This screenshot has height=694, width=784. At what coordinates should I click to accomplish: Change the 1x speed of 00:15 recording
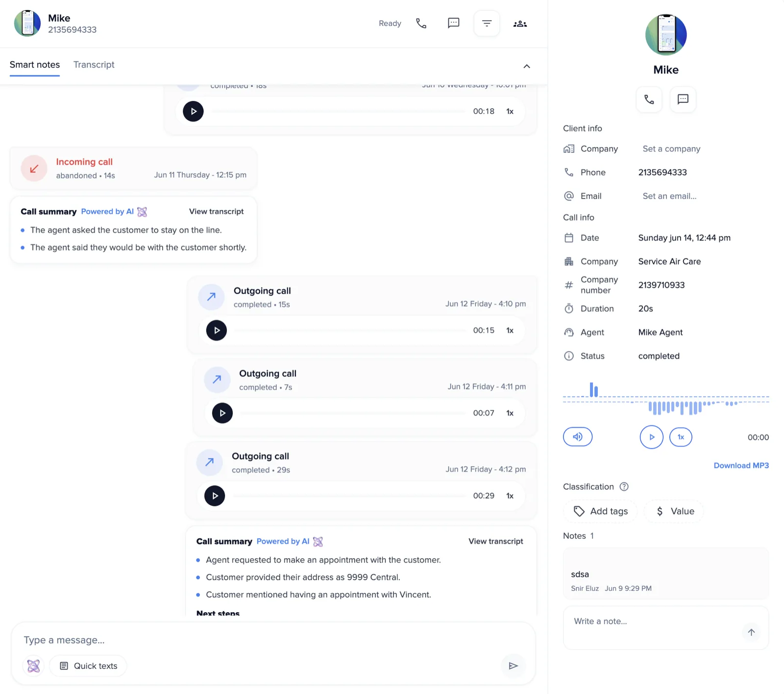[510, 330]
